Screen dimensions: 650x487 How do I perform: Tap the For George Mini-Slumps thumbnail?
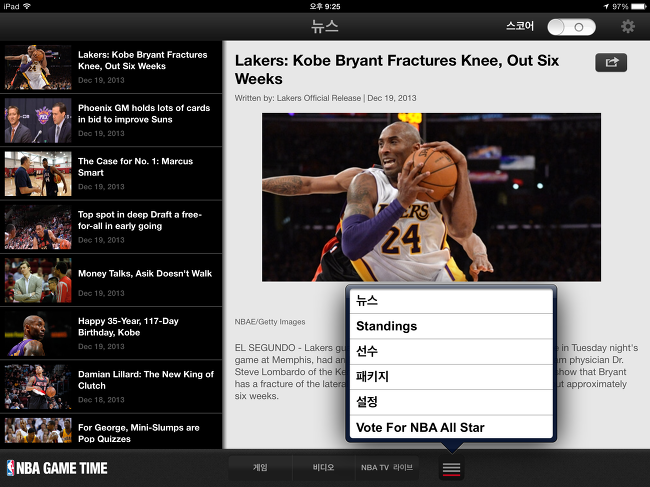(x=38, y=430)
